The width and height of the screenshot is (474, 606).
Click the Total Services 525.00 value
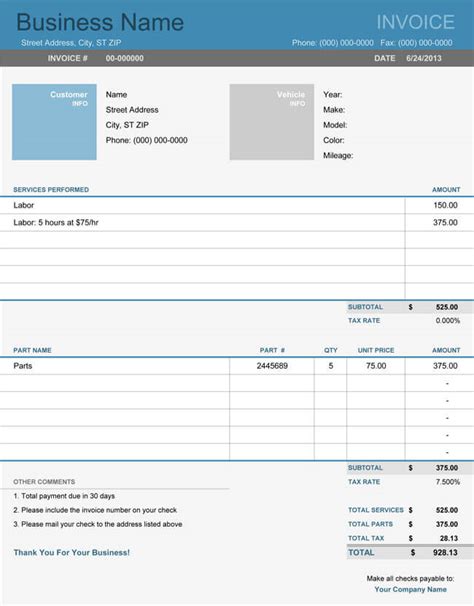click(447, 510)
